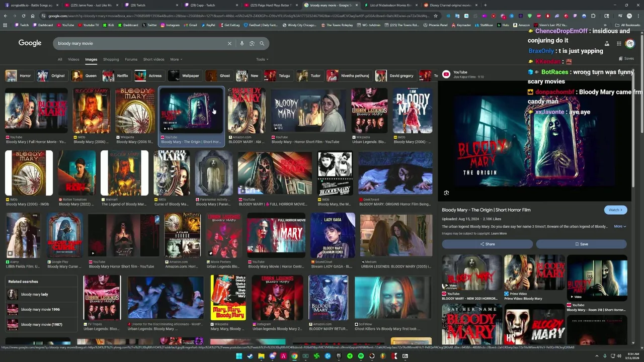Open the large Bloody Mary The Origin preview image
The width and height of the screenshot is (644, 362).
point(534,141)
